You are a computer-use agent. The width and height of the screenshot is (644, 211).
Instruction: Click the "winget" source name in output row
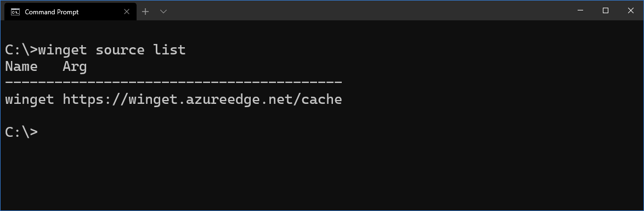point(30,99)
